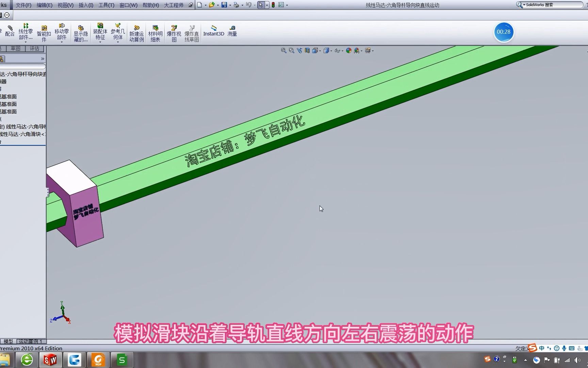The image size is (588, 368).
Task: Toggle Show Hidden Components (显示隐藏的)
Action: point(80,32)
